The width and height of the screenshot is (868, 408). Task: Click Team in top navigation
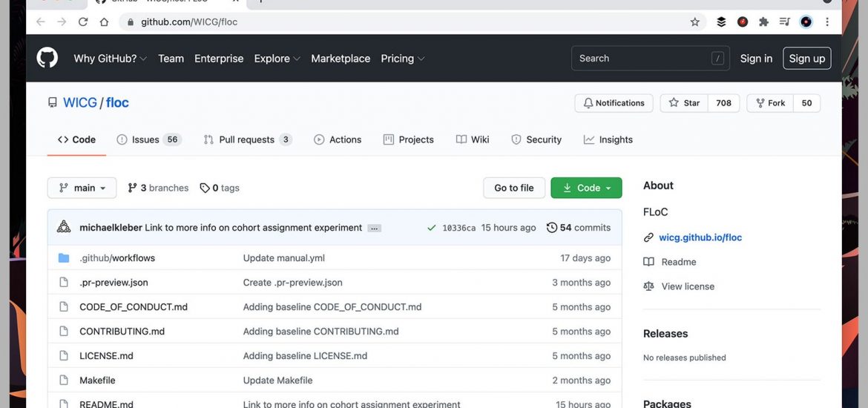(171, 58)
